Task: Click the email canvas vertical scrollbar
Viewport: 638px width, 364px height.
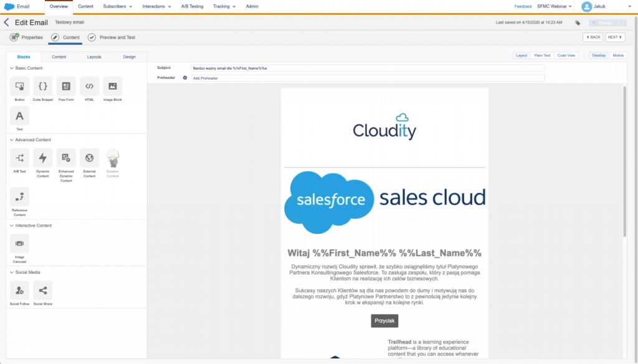Action: click(624, 161)
